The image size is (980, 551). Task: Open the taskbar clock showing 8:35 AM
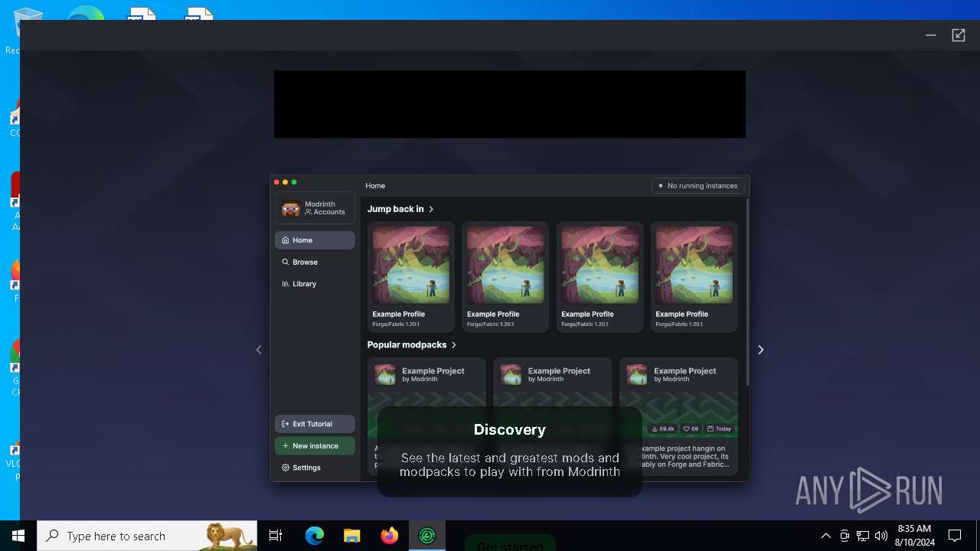(913, 536)
